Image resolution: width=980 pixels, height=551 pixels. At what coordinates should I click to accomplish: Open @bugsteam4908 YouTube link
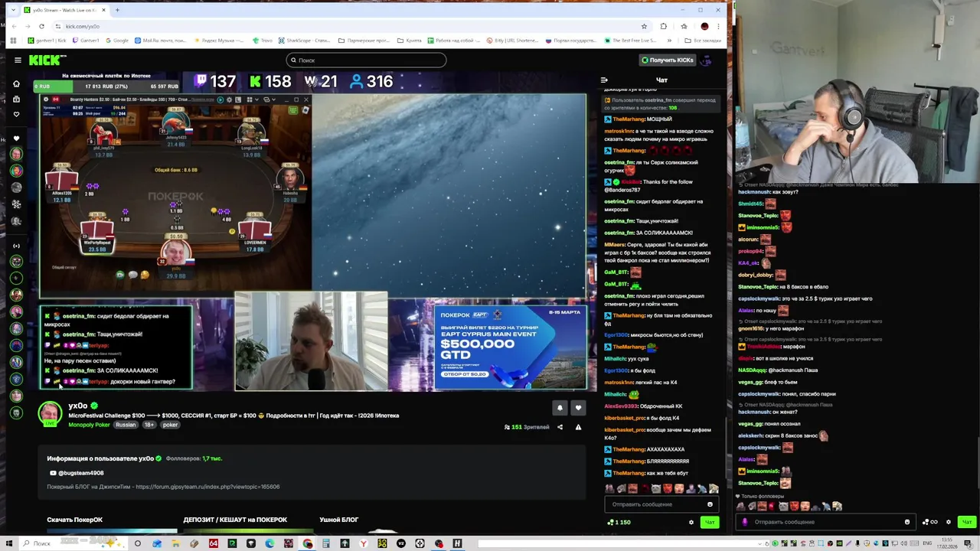coord(76,473)
